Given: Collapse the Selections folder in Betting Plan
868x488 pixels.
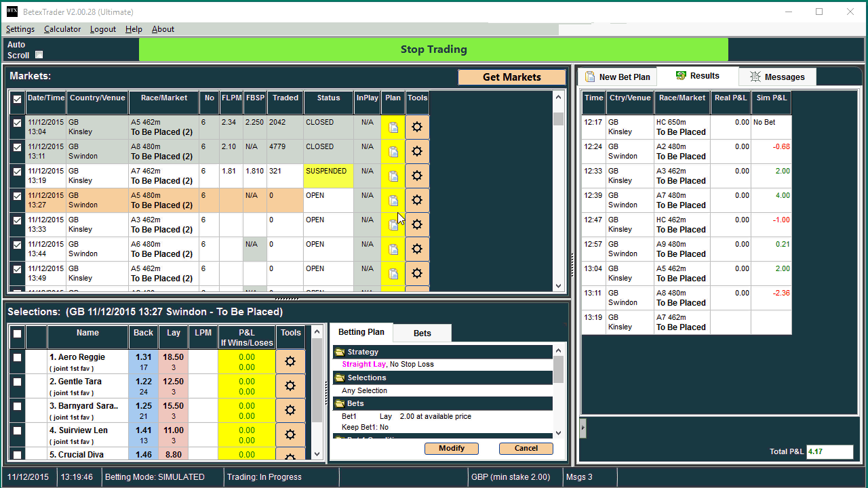Looking at the screenshot, I should [x=340, y=378].
